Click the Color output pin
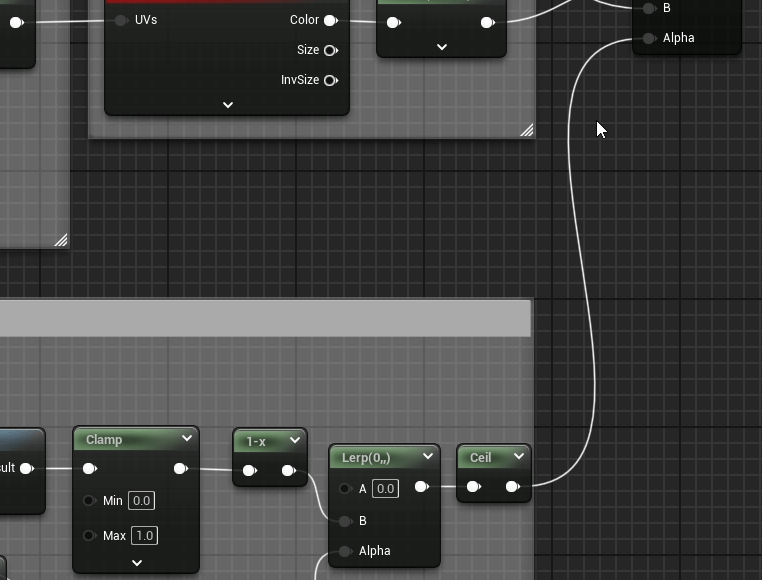The width and height of the screenshot is (762, 580). point(330,20)
